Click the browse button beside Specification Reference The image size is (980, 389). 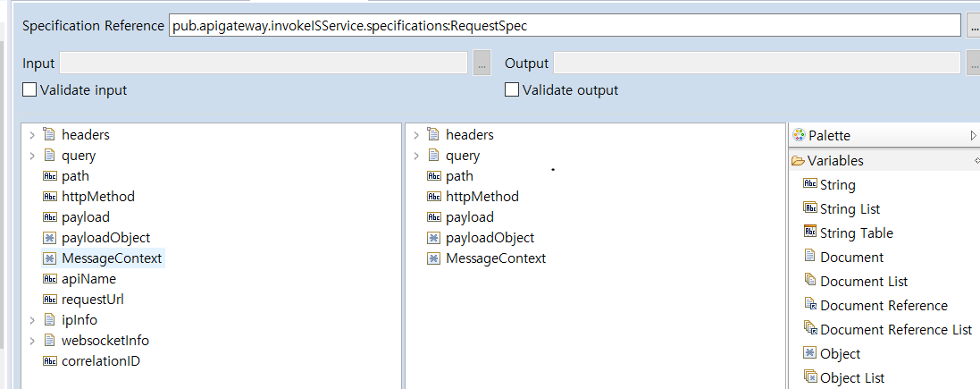click(973, 26)
